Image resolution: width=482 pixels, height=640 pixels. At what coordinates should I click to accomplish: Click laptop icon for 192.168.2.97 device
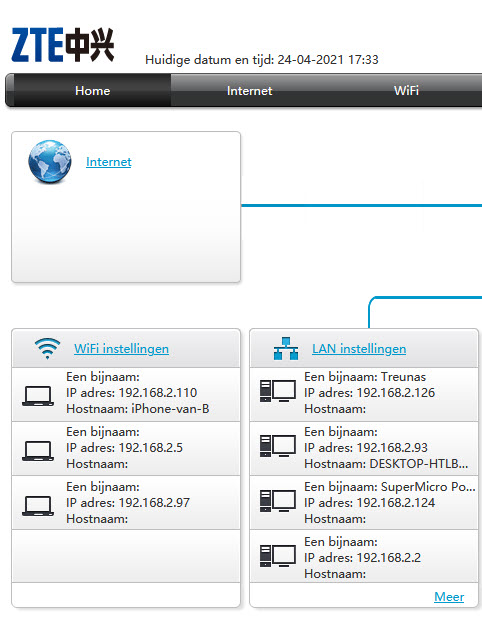(38, 506)
